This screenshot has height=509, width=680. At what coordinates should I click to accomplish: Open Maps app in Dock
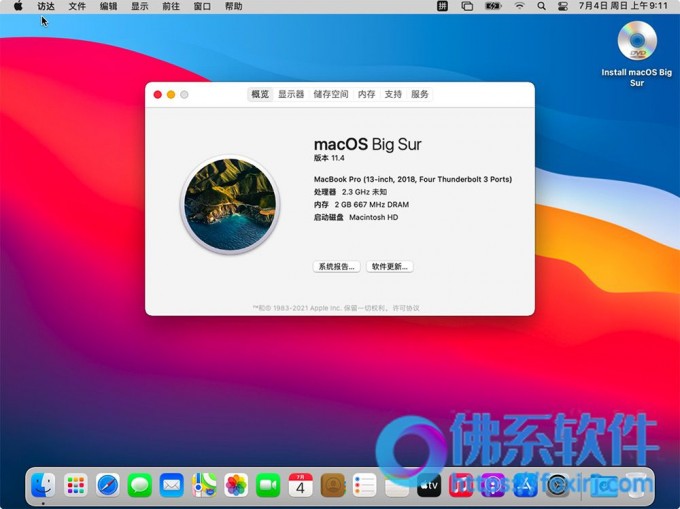[x=204, y=485]
